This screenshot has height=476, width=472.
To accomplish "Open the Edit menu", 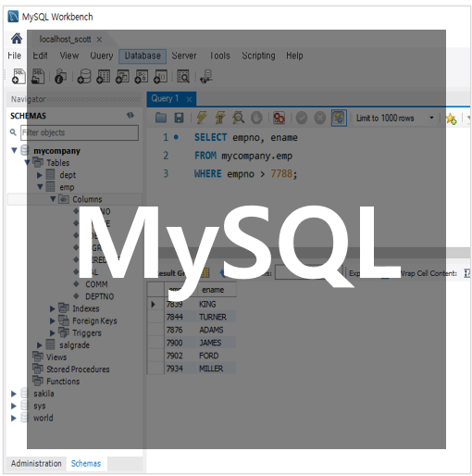I will (40, 56).
